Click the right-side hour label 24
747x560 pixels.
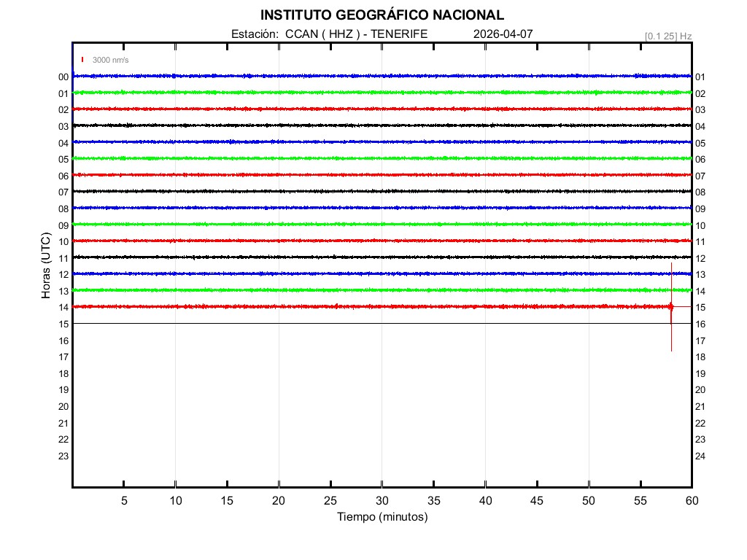(700, 456)
